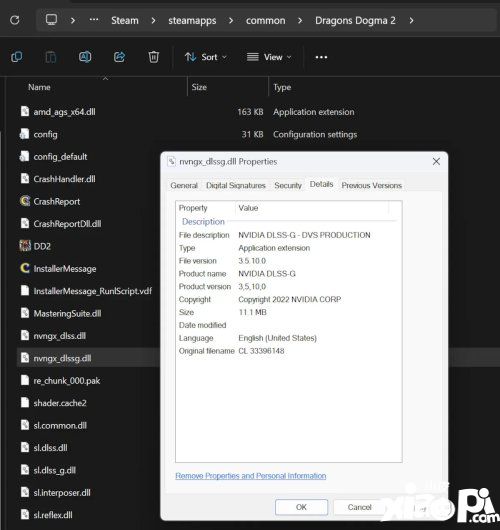500x530 pixels.
Task: Select the 11.1 MB size value
Action: click(252, 312)
